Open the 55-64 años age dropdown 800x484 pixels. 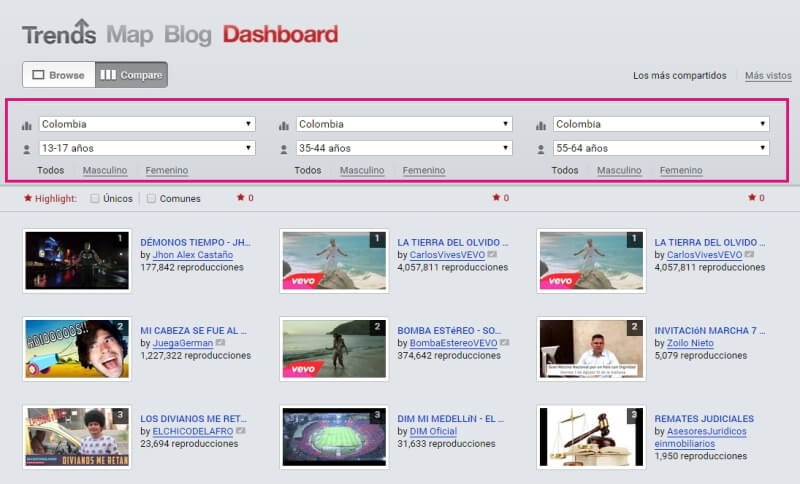click(661, 148)
